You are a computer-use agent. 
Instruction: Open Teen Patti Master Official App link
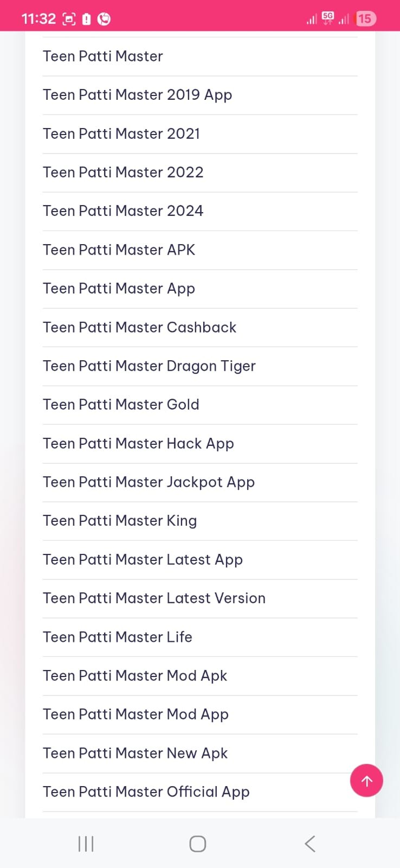pos(146,792)
